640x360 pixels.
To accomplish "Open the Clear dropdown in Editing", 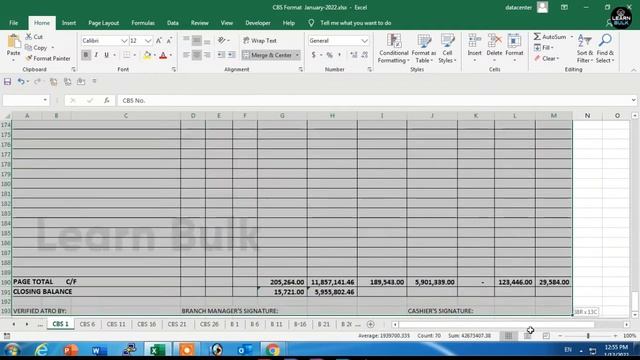I will point(547,59).
